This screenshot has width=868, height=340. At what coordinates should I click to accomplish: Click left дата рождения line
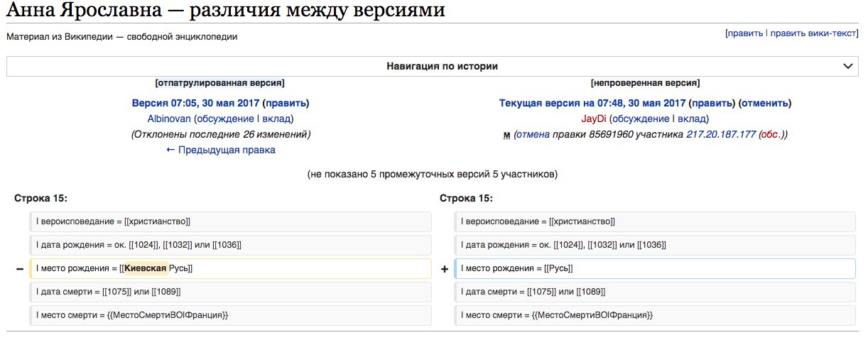point(230,245)
